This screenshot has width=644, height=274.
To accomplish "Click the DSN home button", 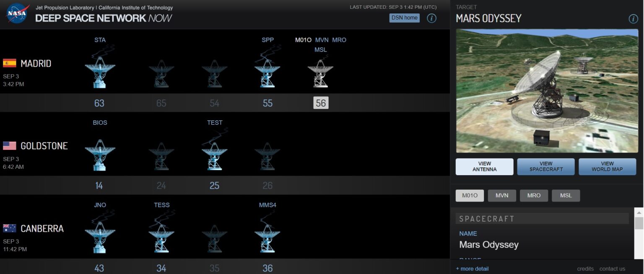I will [404, 18].
